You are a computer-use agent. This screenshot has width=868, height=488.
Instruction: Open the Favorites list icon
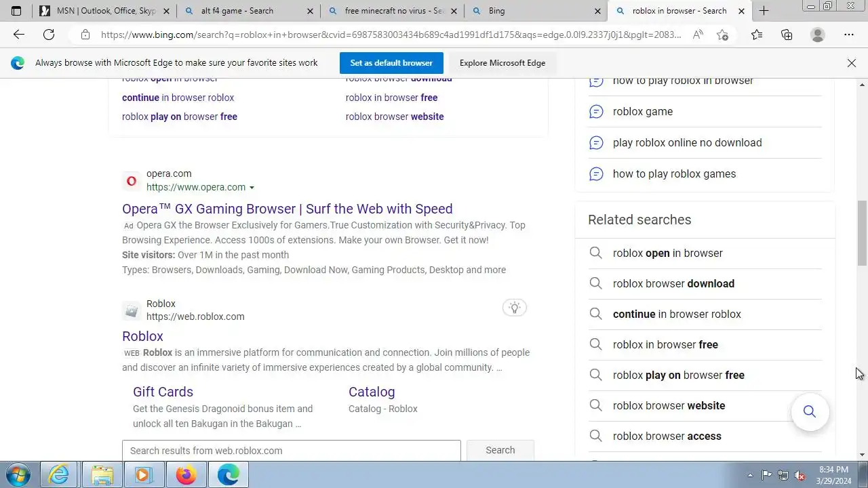(757, 35)
